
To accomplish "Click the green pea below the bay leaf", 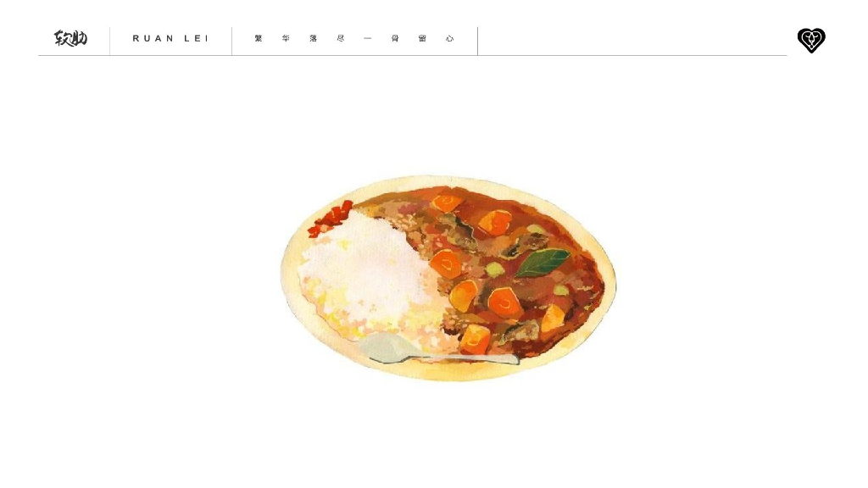I will [x=560, y=290].
